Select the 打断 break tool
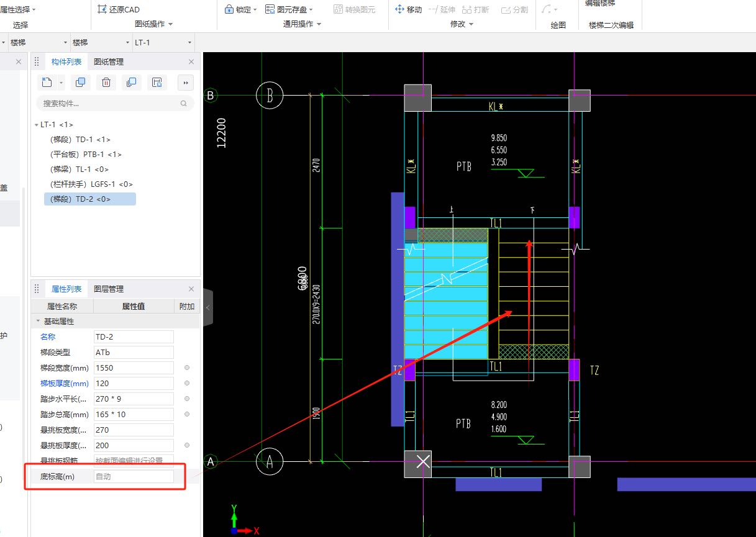Viewport: 756px width, 537px height. click(x=475, y=9)
